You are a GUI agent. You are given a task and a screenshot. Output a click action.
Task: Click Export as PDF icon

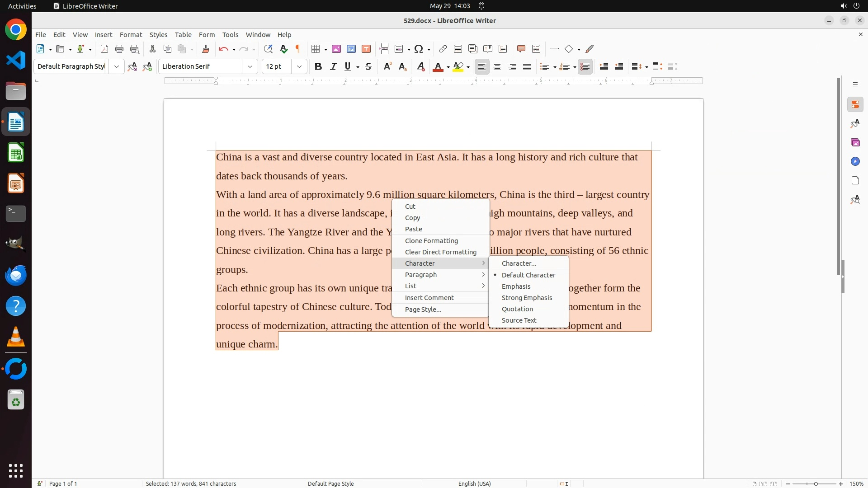(x=104, y=49)
